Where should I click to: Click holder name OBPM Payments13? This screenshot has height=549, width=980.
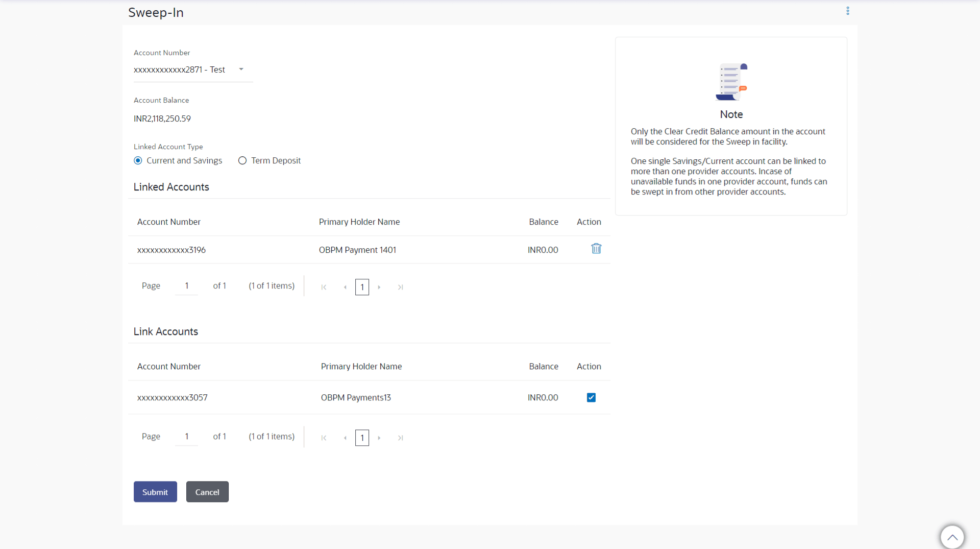[356, 397]
